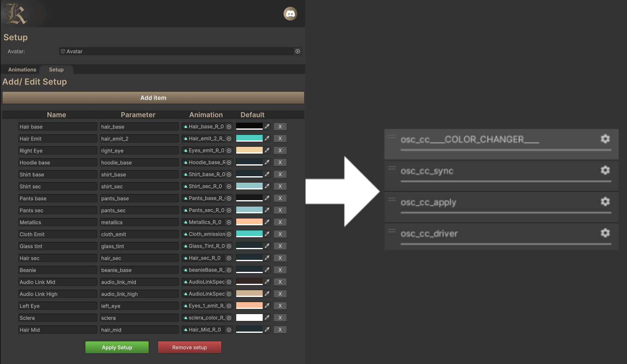Image resolution: width=627 pixels, height=364 pixels.
Task: Open animation picker in Cloth Emit row
Action: click(x=229, y=234)
